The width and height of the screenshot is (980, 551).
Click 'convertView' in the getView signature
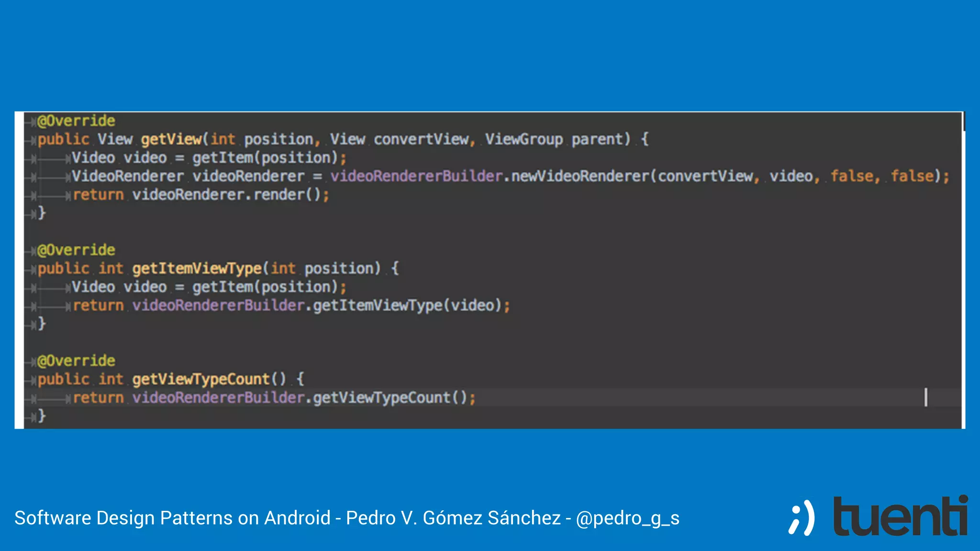coord(422,139)
